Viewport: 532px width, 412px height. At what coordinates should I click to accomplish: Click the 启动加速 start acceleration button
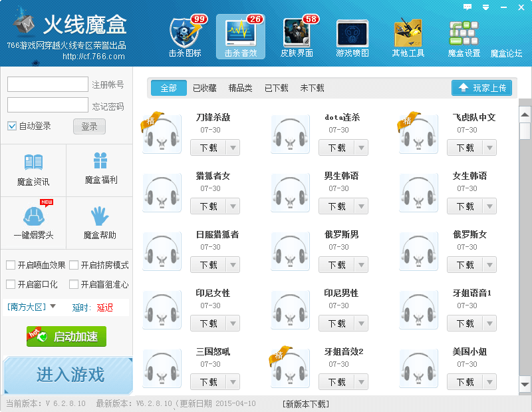click(x=66, y=336)
